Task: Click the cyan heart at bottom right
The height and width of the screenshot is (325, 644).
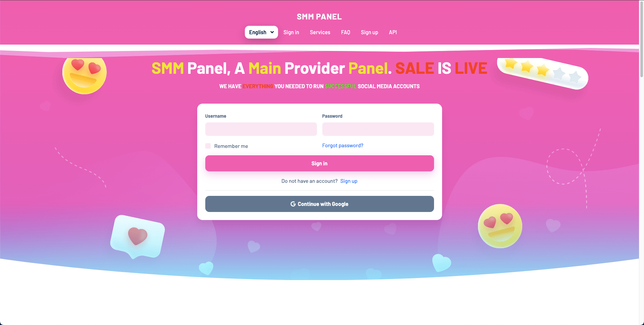Action: coord(441,263)
